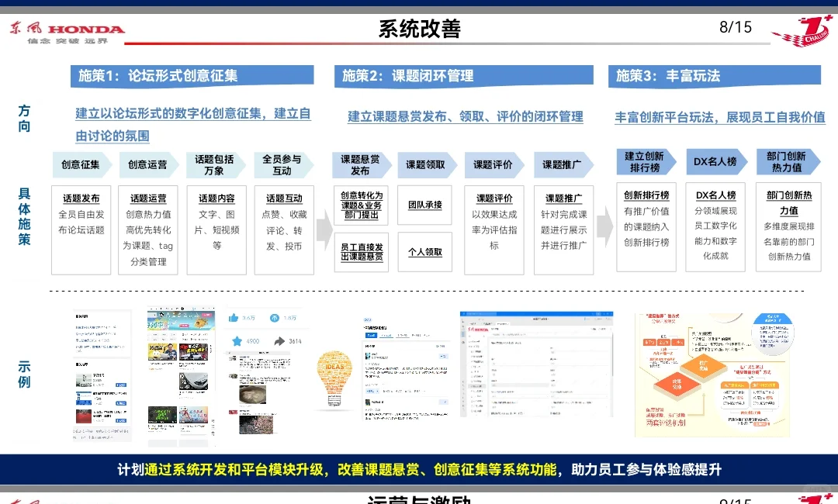Select the "DX名人榜" arrow banner

pos(715,162)
